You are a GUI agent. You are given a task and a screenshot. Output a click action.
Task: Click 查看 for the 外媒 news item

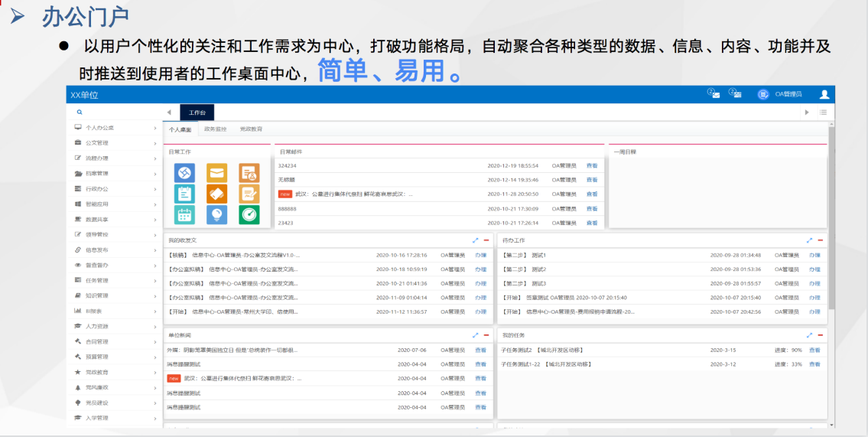(x=480, y=350)
